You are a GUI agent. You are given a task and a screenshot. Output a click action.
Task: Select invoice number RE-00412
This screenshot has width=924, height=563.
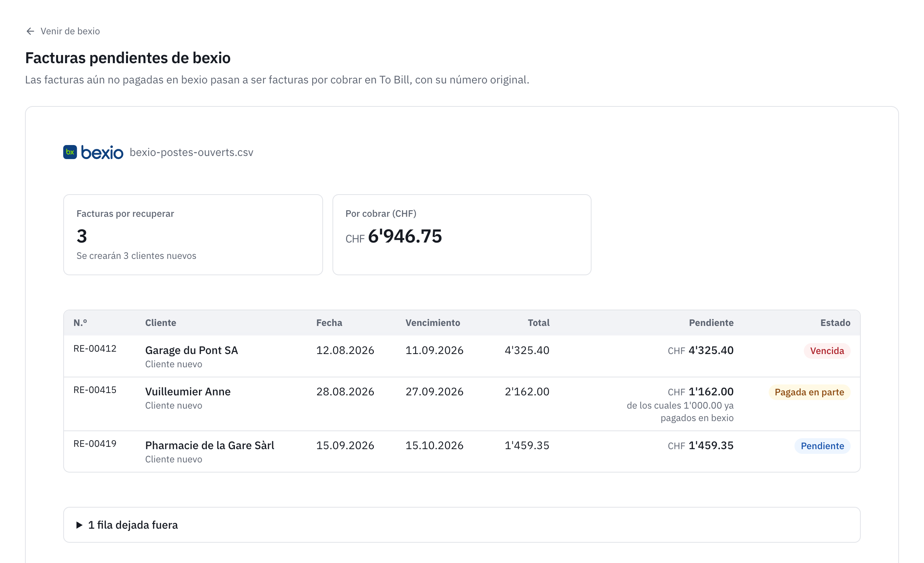[x=95, y=349]
